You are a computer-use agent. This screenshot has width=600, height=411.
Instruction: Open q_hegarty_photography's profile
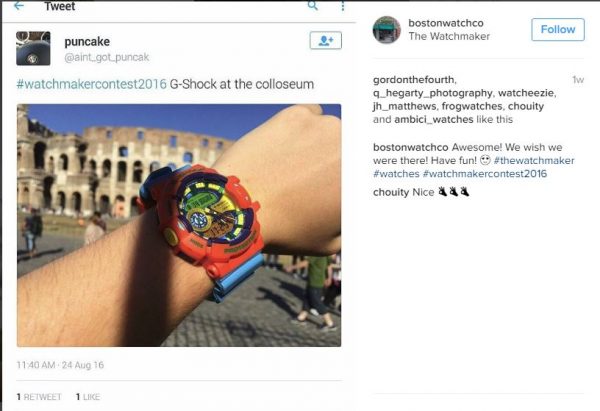coord(433,93)
